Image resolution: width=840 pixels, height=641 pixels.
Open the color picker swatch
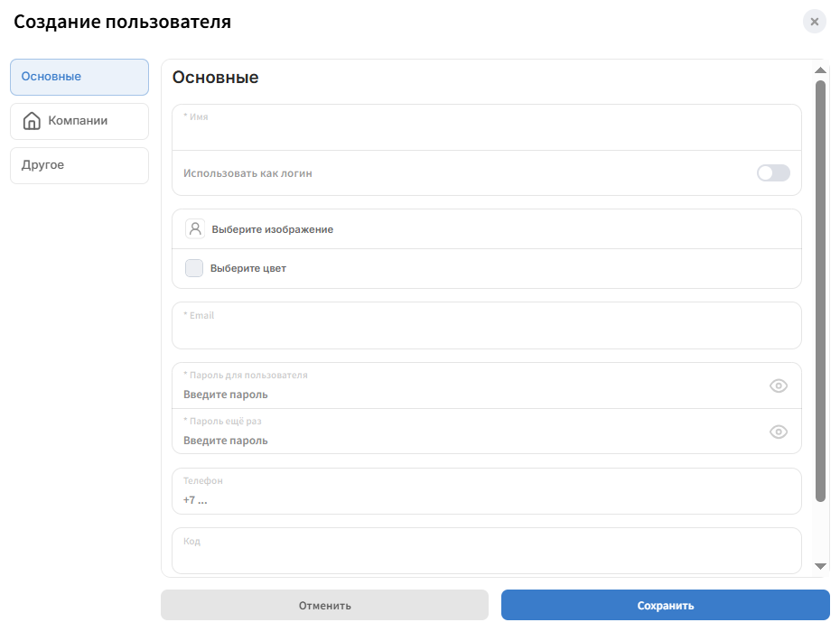194,268
